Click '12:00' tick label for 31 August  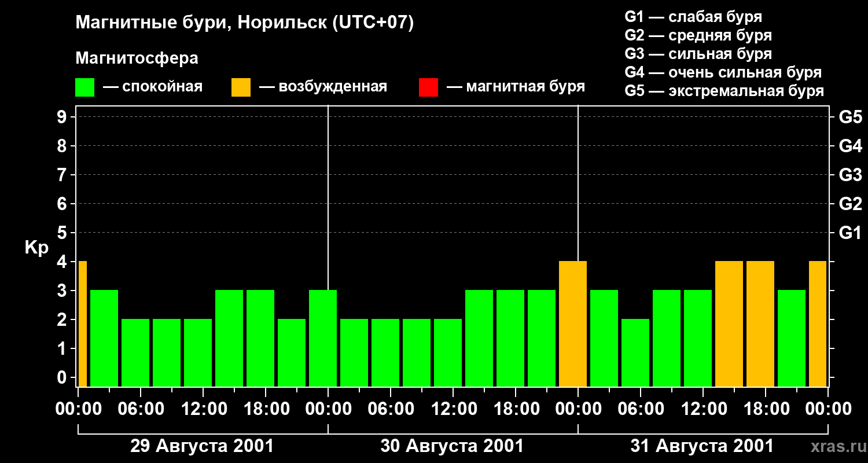pos(704,409)
